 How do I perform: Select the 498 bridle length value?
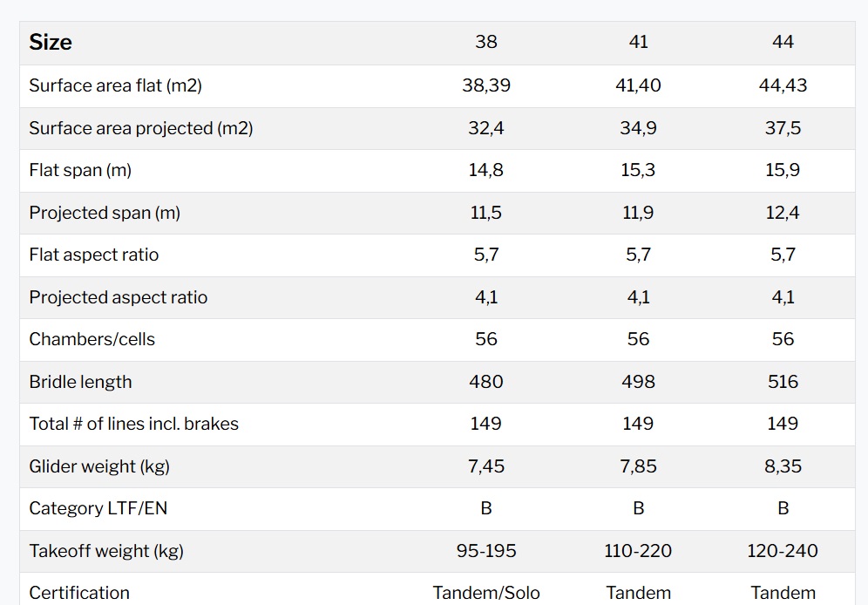[638, 382]
